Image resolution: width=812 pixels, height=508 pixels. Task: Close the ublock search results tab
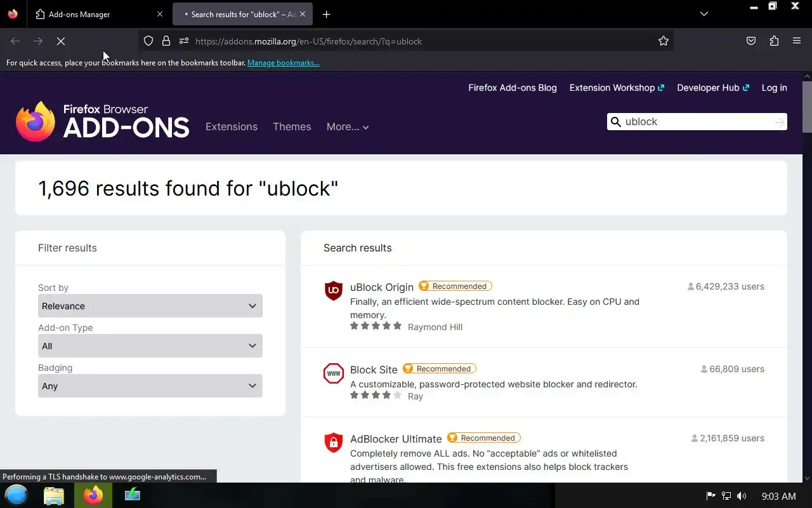pos(303,14)
